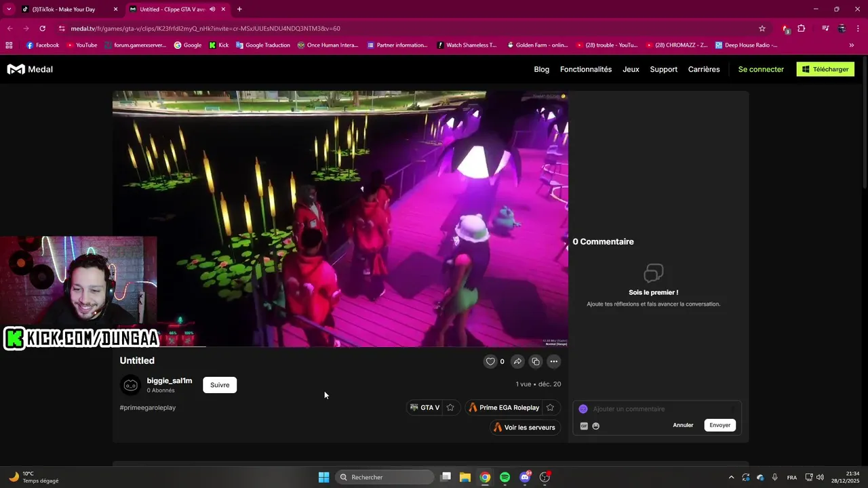This screenshot has width=868, height=488.
Task: Open Kick bookmark
Action: click(219, 45)
